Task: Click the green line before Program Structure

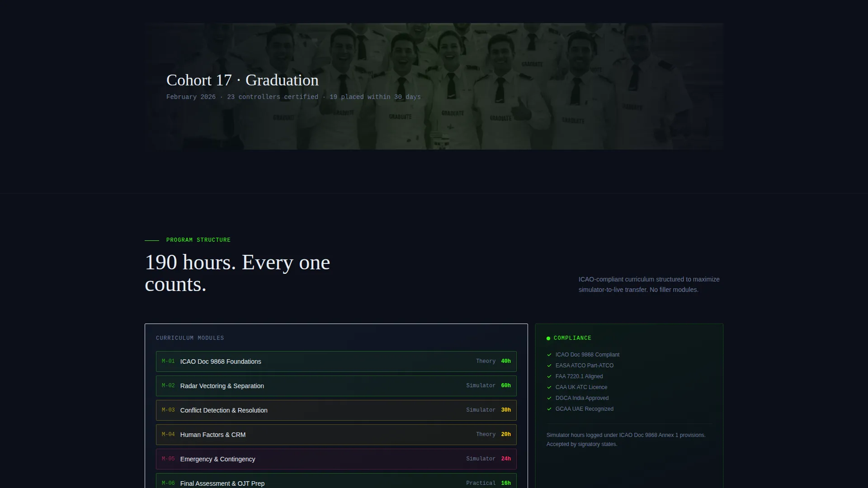Action: 152,240
